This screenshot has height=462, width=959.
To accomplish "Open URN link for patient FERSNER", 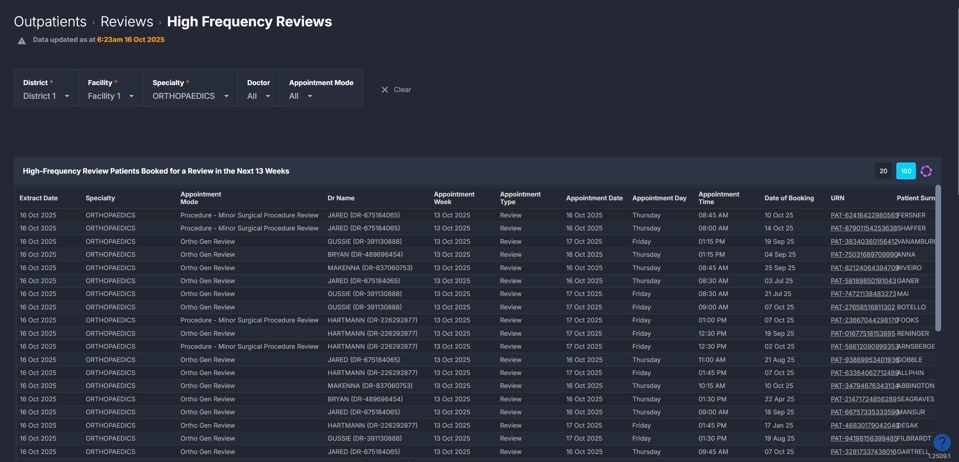I will [863, 215].
